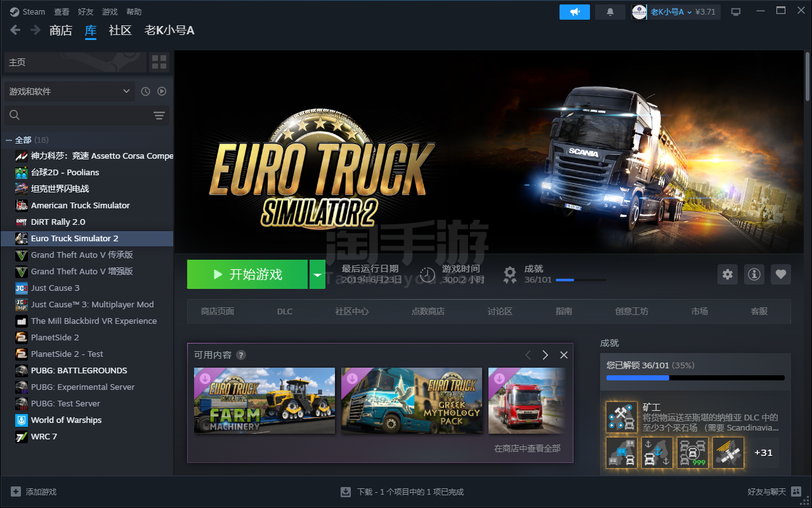Switch library to grid collections view
Viewport: 812px width, 508px height.
click(x=159, y=62)
